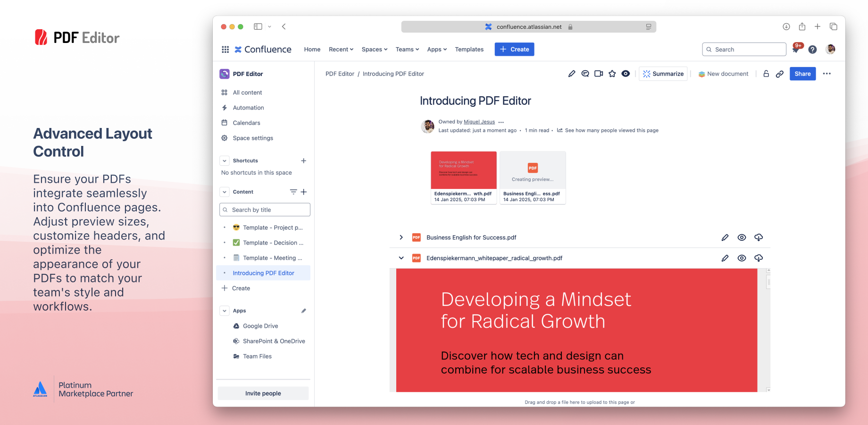The height and width of the screenshot is (425, 868).
Task: Add content with plus icon
Action: click(x=304, y=192)
